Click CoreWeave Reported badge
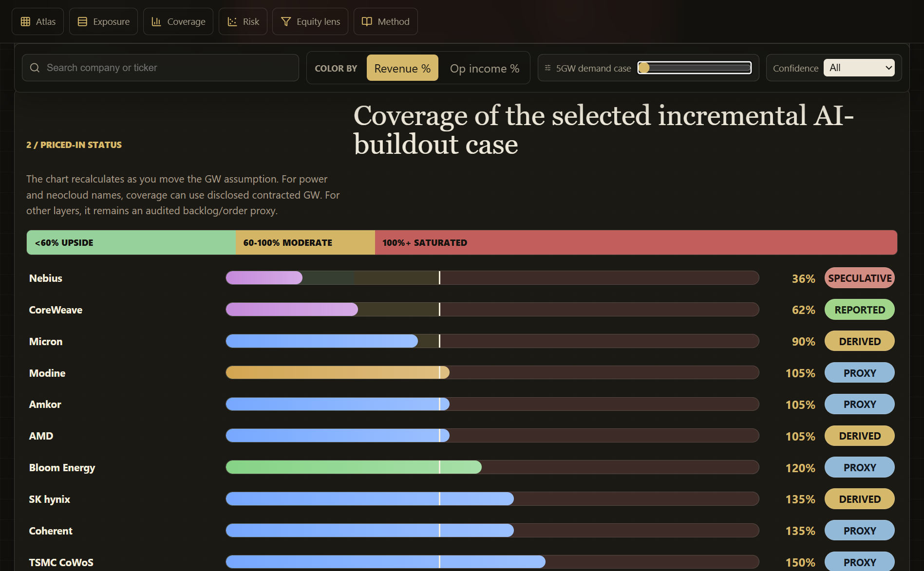This screenshot has height=571, width=924. pyautogui.click(x=860, y=310)
